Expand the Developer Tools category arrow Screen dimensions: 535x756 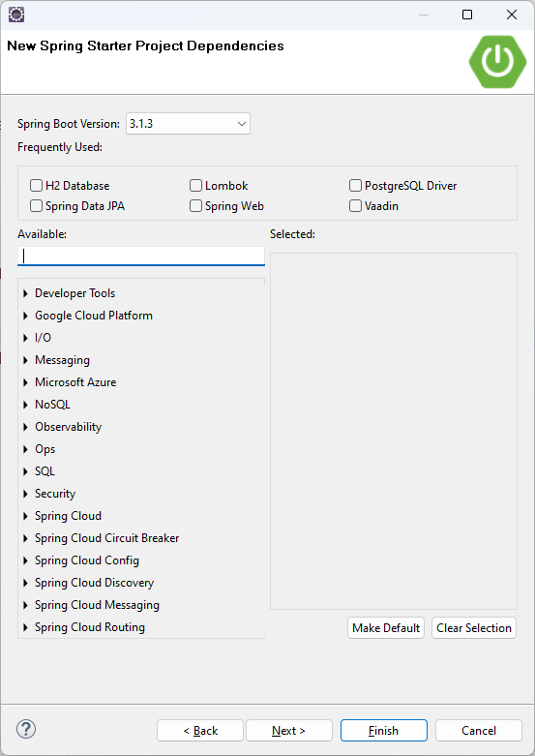tap(25, 293)
